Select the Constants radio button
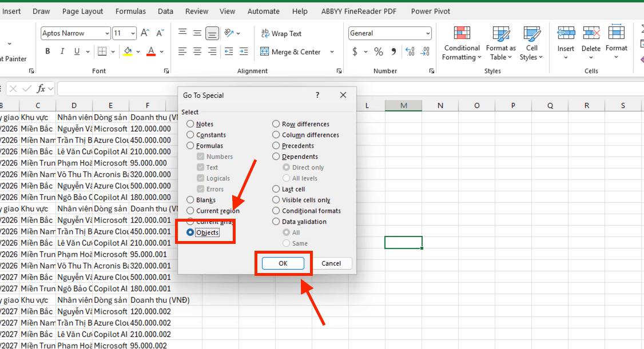Viewport: 644px width, 349px height. [x=190, y=135]
